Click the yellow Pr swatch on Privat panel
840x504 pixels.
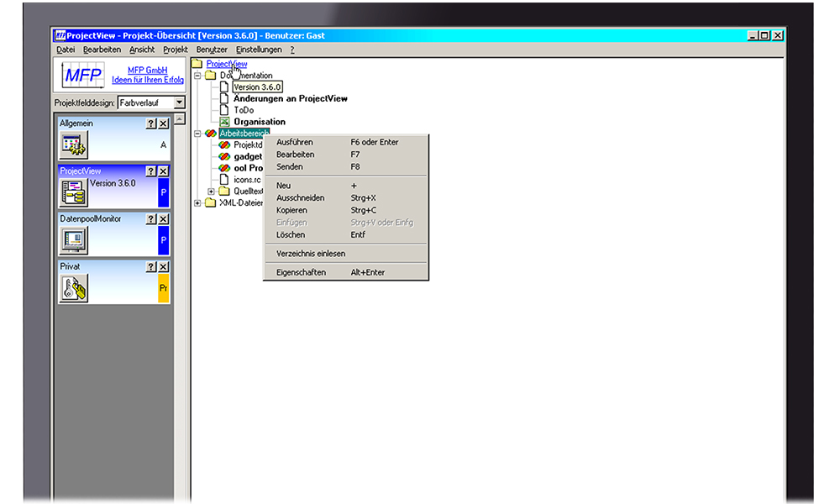point(164,288)
